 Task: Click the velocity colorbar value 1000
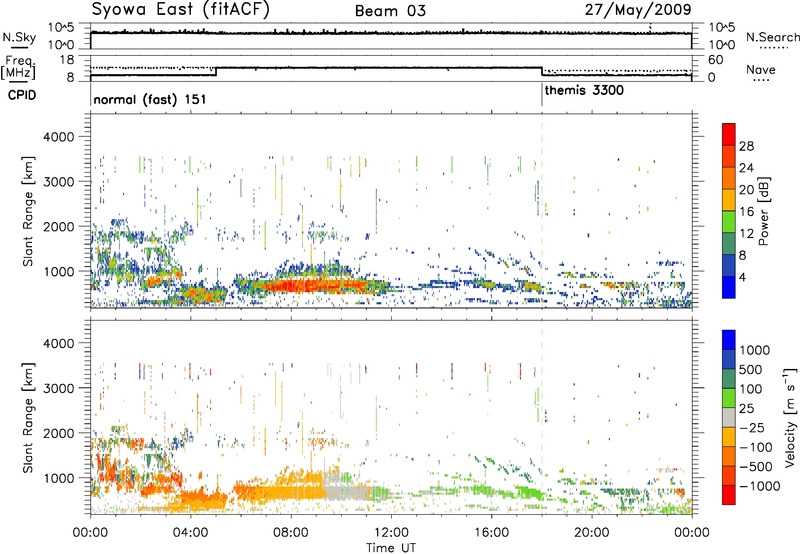click(x=755, y=350)
